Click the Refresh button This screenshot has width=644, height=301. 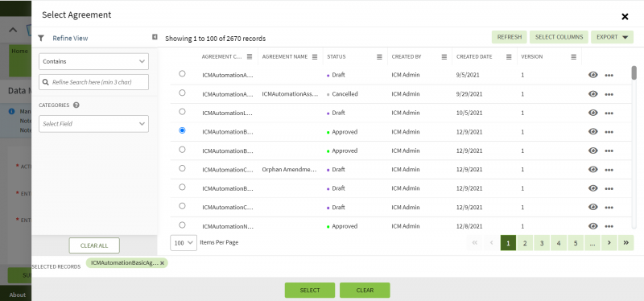(x=510, y=37)
